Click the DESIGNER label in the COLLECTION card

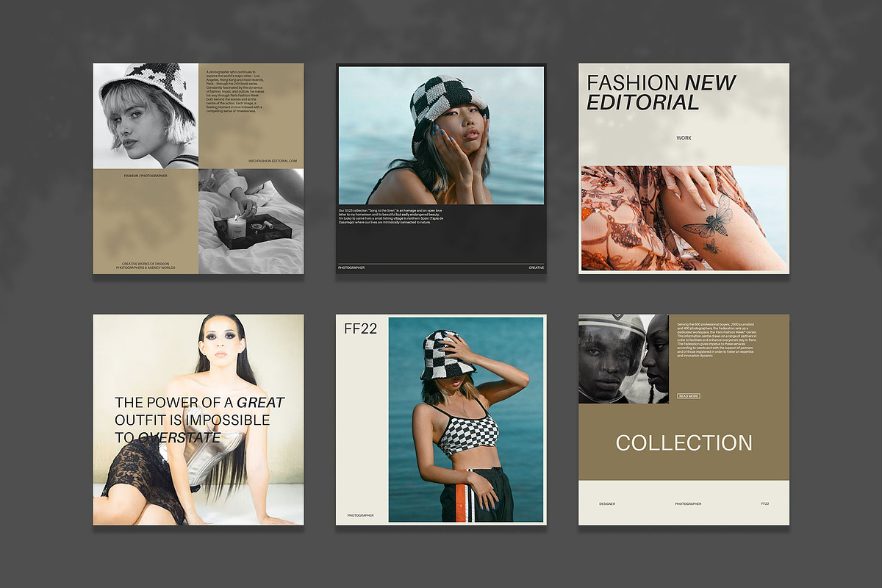click(607, 504)
